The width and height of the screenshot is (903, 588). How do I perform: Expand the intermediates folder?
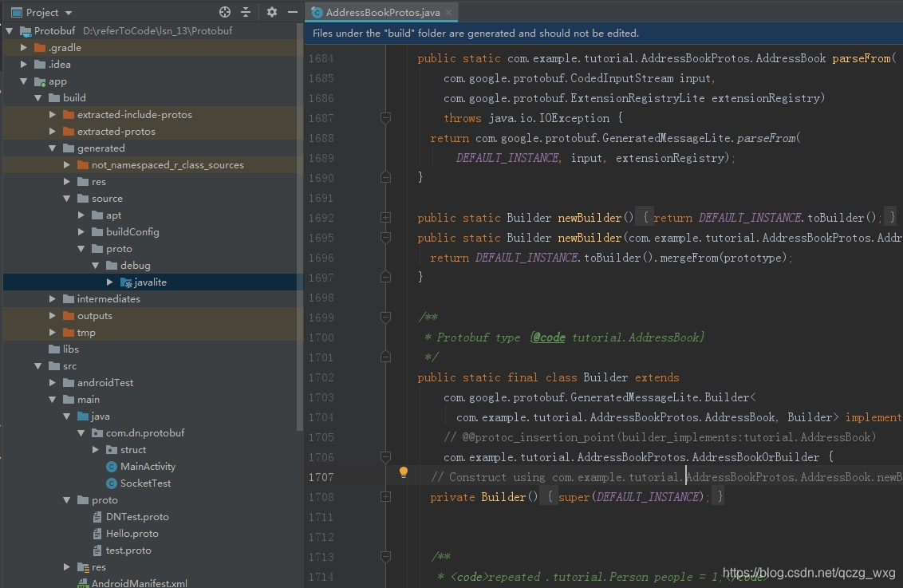53,299
